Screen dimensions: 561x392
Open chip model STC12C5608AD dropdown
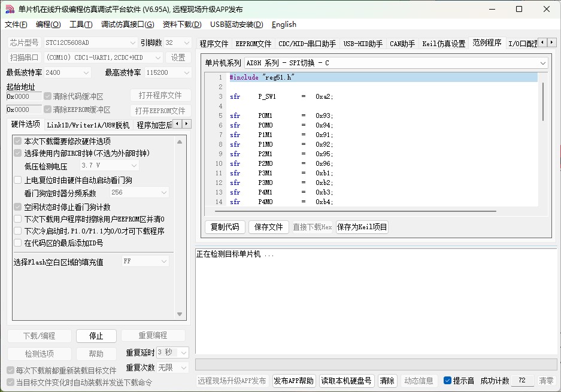click(90, 42)
